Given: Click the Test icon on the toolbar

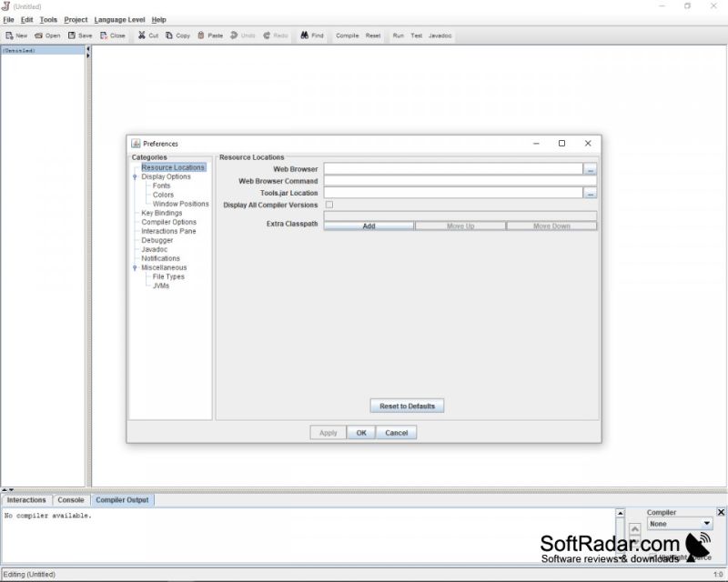Looking at the screenshot, I should coord(418,35).
